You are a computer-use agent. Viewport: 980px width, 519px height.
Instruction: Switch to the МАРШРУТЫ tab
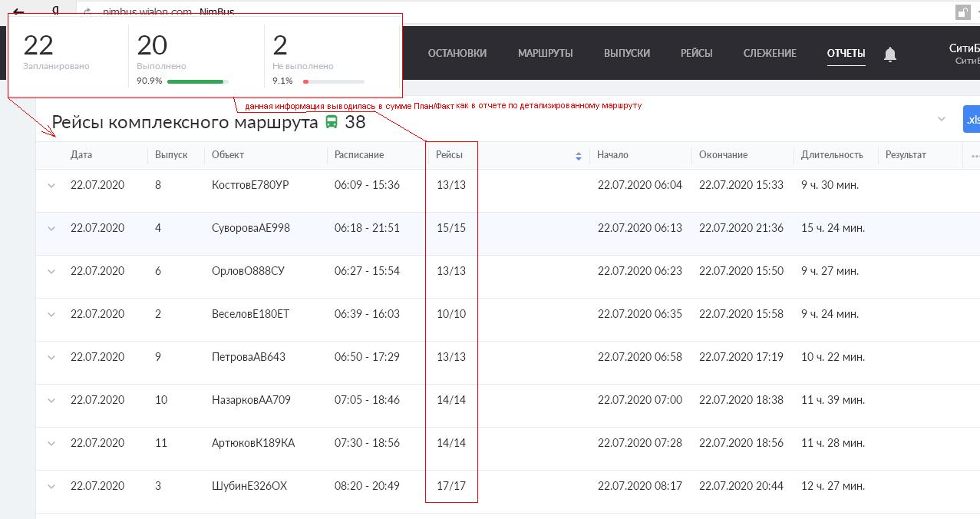(545, 53)
